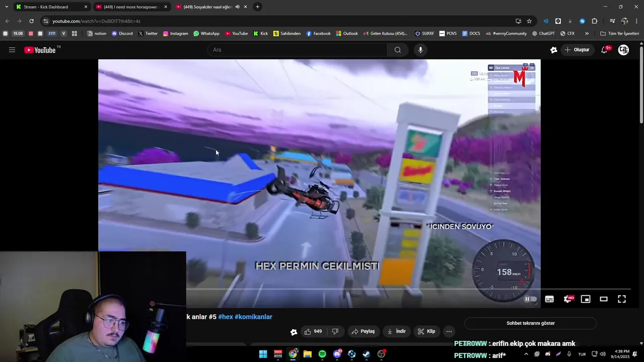
Task: Open the Twitter bookmark
Action: tap(148, 34)
